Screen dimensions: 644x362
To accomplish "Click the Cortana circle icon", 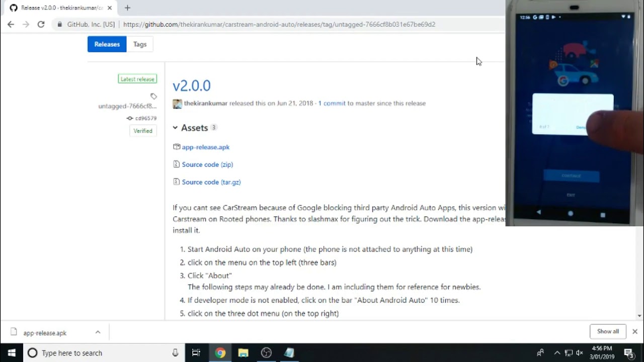I will point(33,353).
